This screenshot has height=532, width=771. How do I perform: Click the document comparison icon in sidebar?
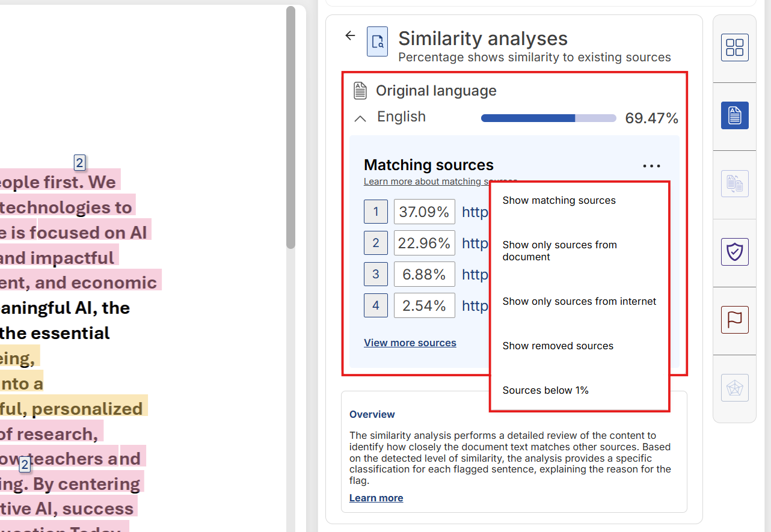(734, 183)
